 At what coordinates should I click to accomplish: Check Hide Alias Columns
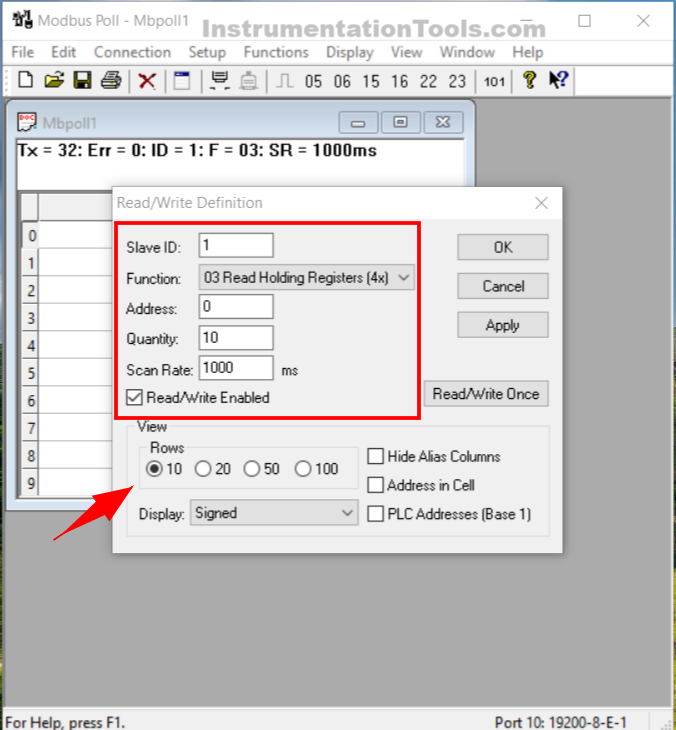point(375,456)
